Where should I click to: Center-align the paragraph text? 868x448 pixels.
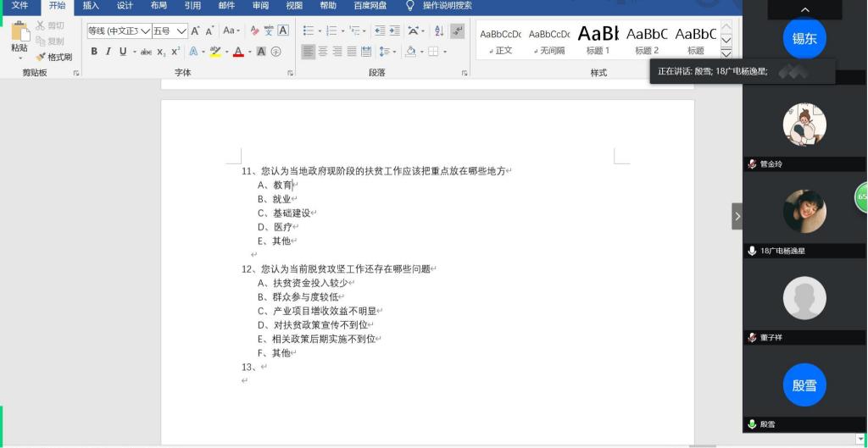(323, 52)
